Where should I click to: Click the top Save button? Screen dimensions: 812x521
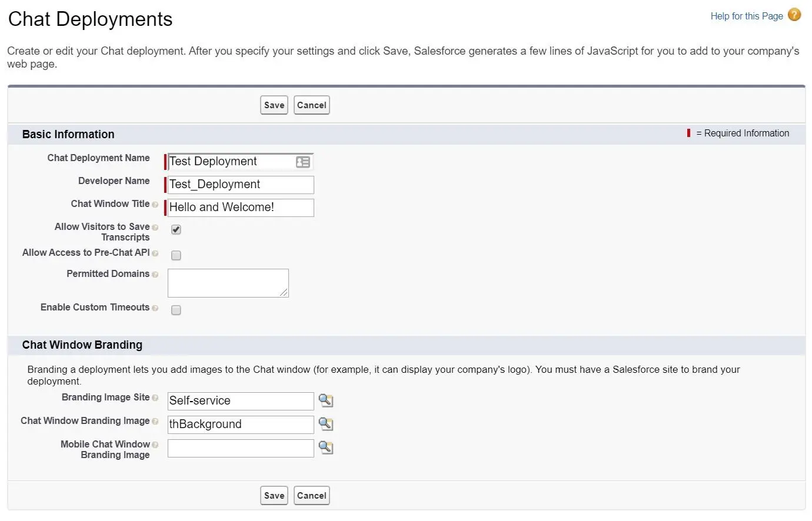coord(274,105)
